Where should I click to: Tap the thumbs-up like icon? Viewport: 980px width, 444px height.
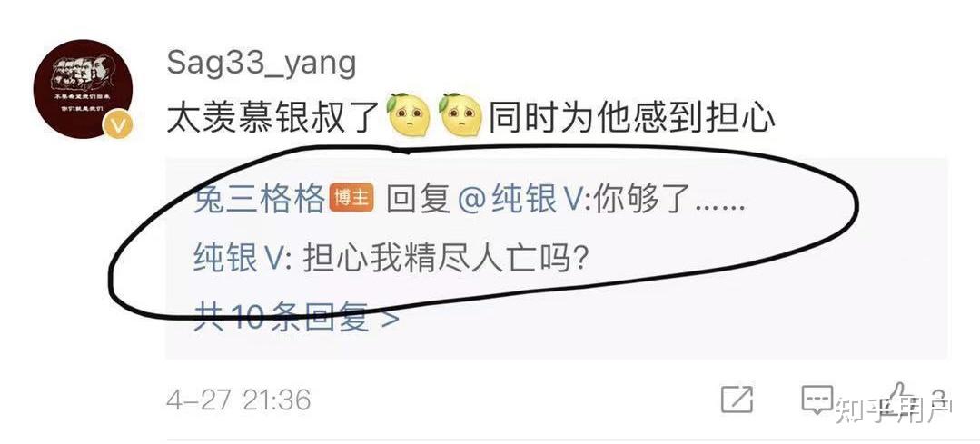[901, 397]
